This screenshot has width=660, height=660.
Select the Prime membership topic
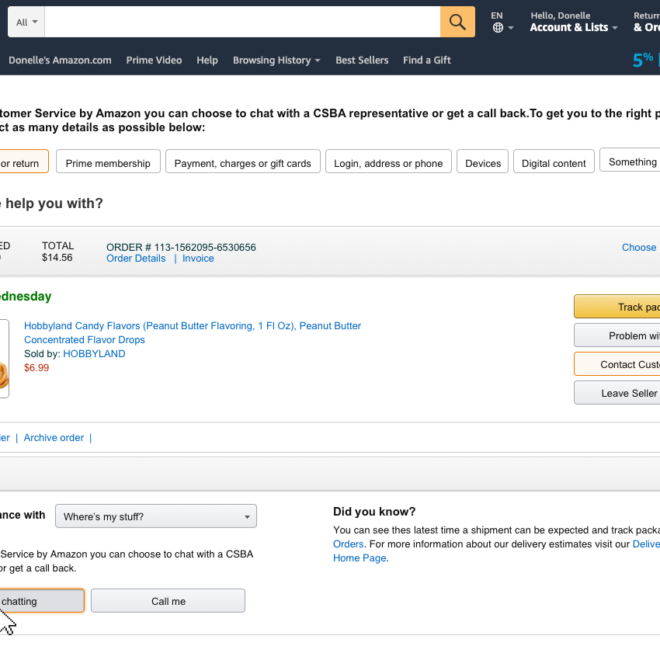[108, 161]
